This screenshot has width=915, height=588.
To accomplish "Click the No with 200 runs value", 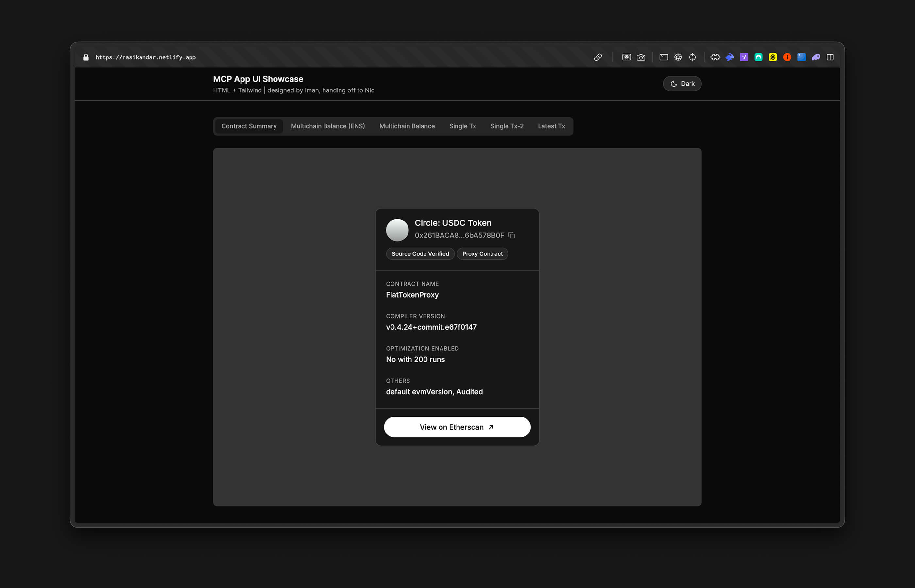I will pos(415,359).
